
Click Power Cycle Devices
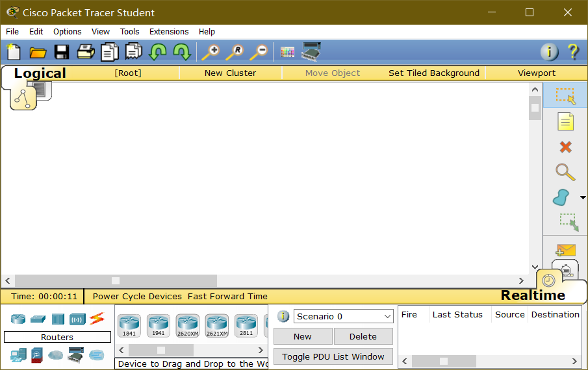click(137, 296)
